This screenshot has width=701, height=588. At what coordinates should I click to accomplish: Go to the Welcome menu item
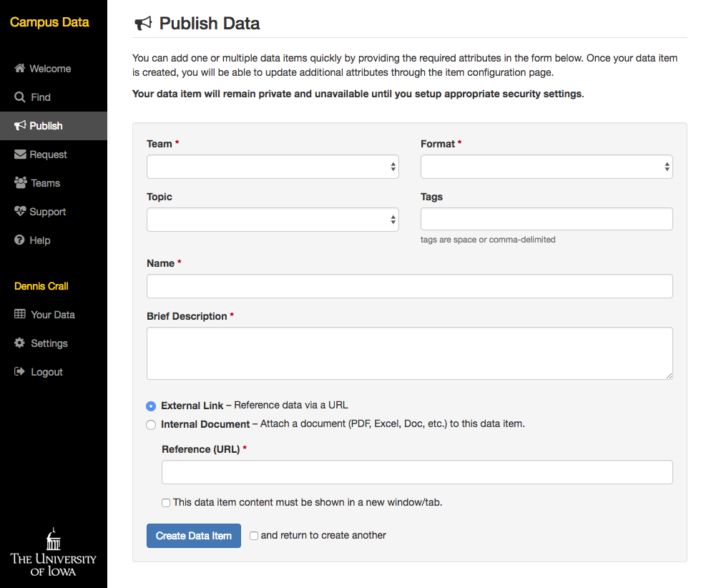pyautogui.click(x=50, y=69)
